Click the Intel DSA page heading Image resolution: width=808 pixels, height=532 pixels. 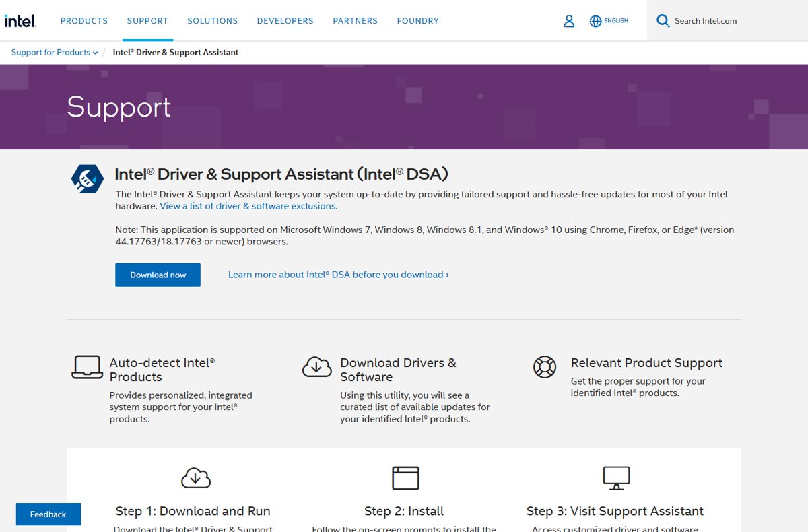click(x=281, y=174)
